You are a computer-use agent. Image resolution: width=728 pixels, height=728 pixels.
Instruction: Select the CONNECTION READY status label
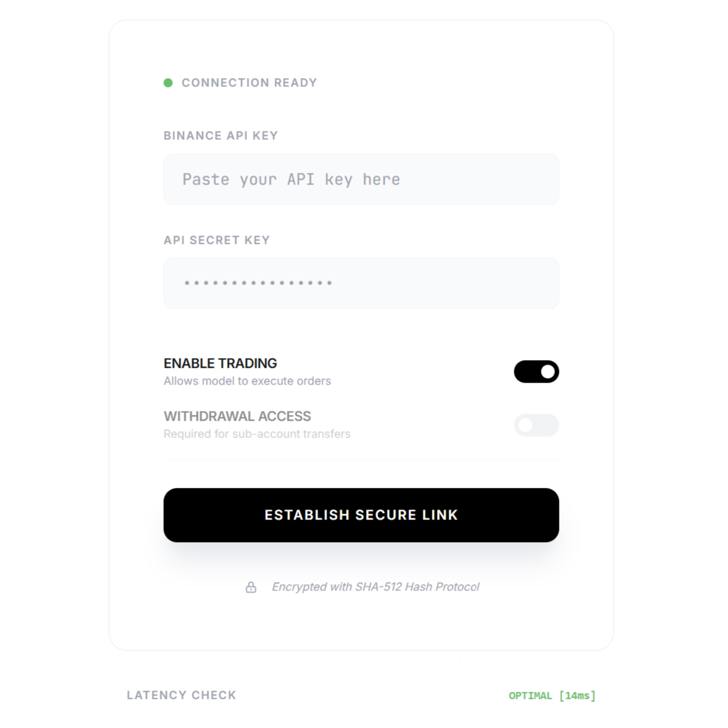pos(250,83)
